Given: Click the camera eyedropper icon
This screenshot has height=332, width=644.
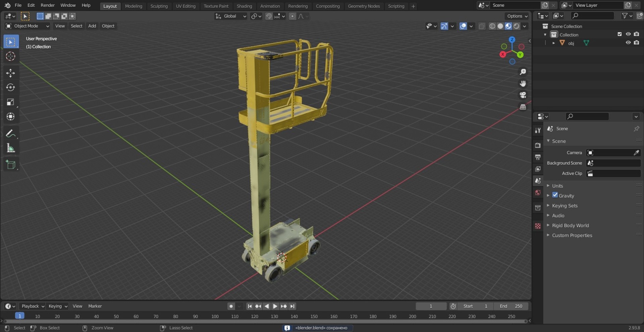Looking at the screenshot, I should point(636,153).
